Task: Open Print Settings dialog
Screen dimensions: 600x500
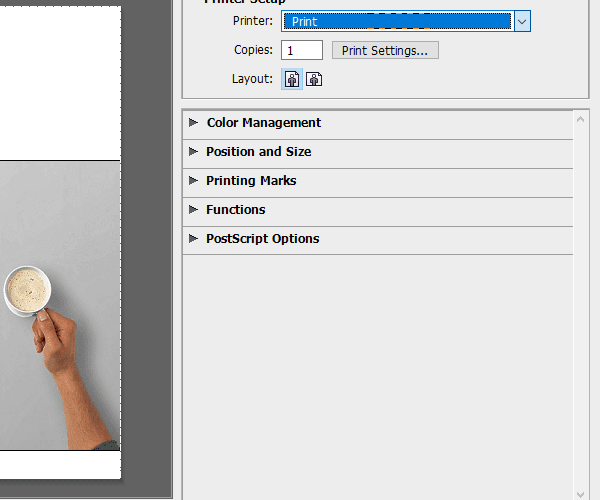Action: tap(385, 50)
